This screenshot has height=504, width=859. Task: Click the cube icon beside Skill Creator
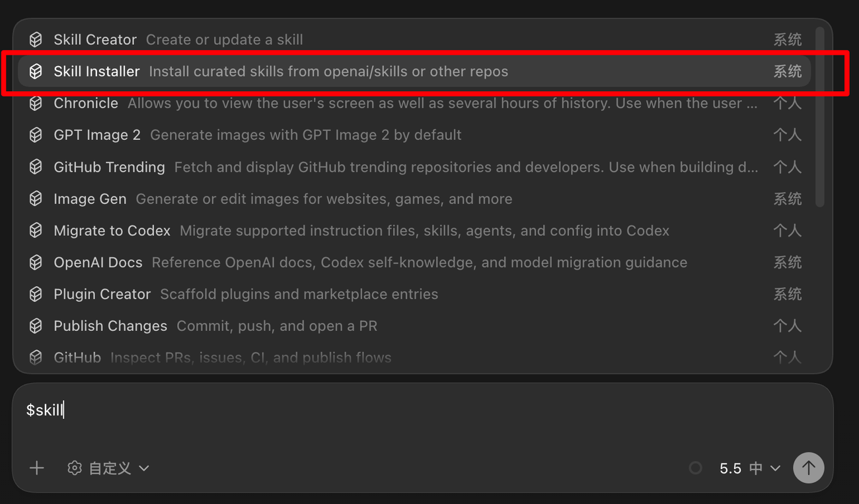[x=36, y=40]
